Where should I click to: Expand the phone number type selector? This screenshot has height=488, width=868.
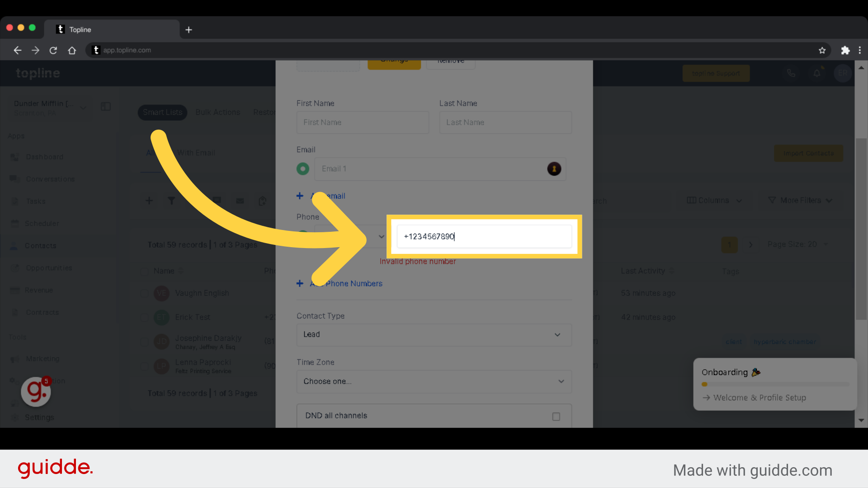tap(380, 236)
